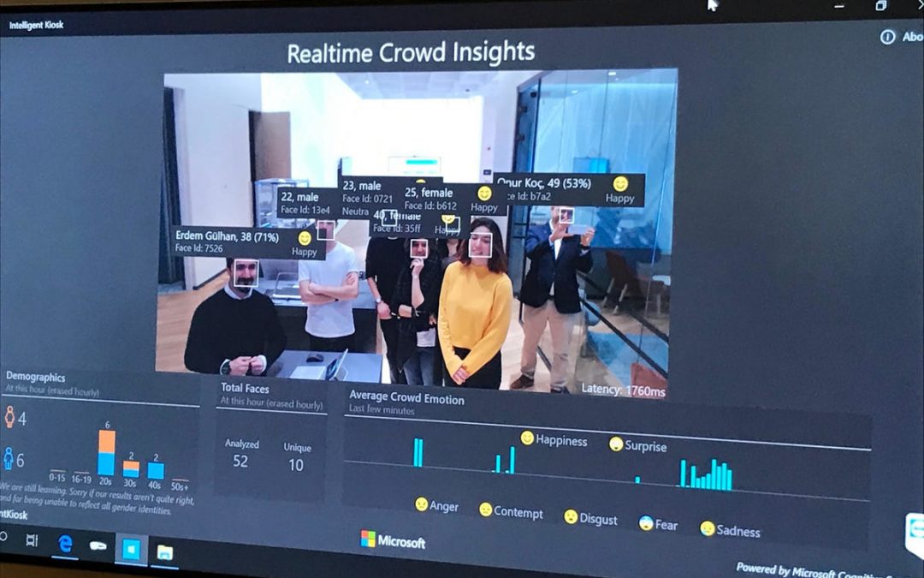Select the Anger emoji icon
The width and height of the screenshot is (924, 578).
421,504
